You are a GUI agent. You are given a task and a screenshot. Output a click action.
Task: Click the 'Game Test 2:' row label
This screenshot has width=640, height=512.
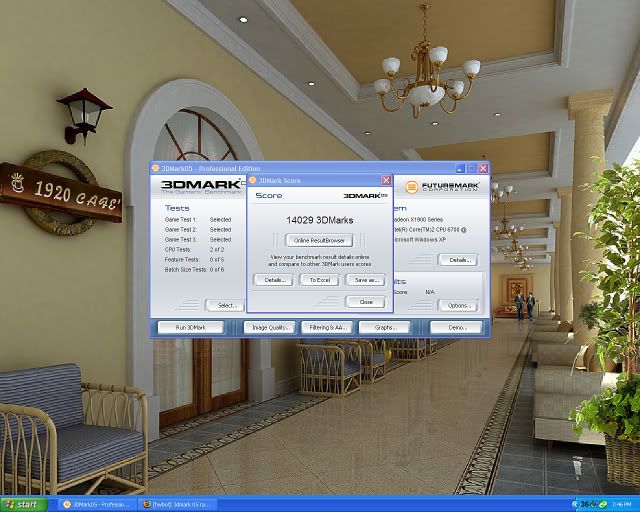tap(180, 229)
